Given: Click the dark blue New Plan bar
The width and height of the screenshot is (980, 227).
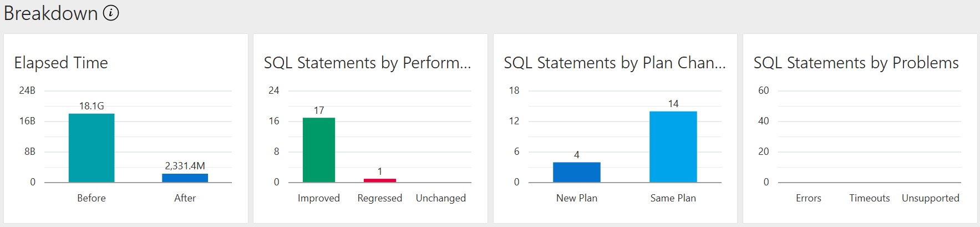Looking at the screenshot, I should [577, 172].
